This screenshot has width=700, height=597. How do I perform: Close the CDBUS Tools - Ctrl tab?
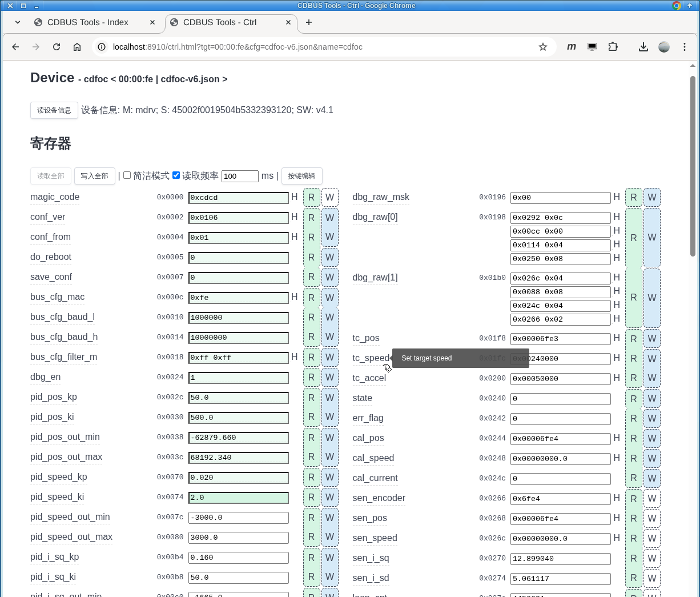[x=288, y=22]
